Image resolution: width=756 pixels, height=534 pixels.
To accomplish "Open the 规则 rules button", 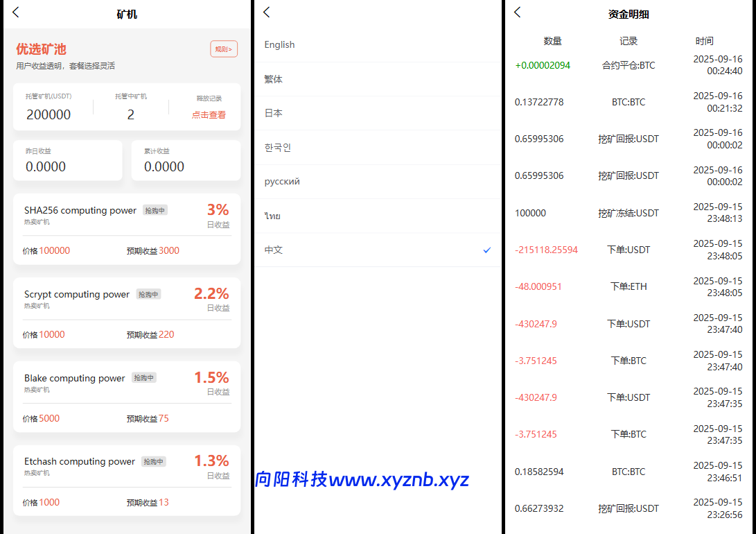I will coord(223,49).
